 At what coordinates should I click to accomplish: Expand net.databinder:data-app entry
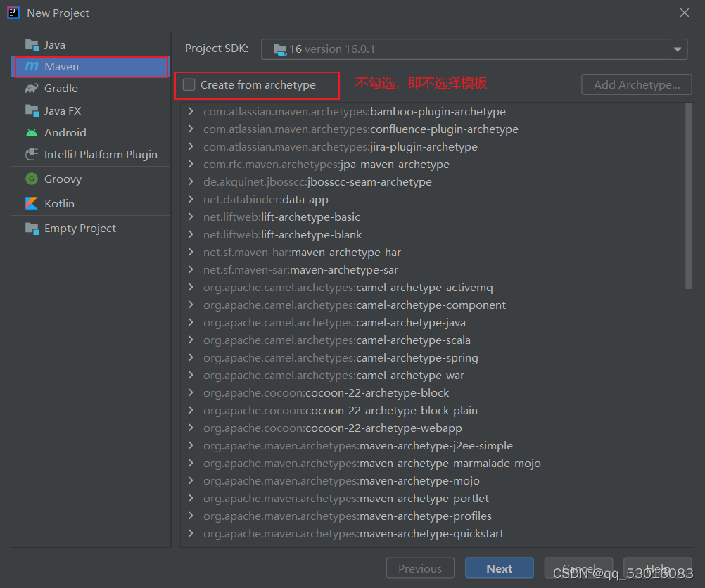[x=191, y=199]
